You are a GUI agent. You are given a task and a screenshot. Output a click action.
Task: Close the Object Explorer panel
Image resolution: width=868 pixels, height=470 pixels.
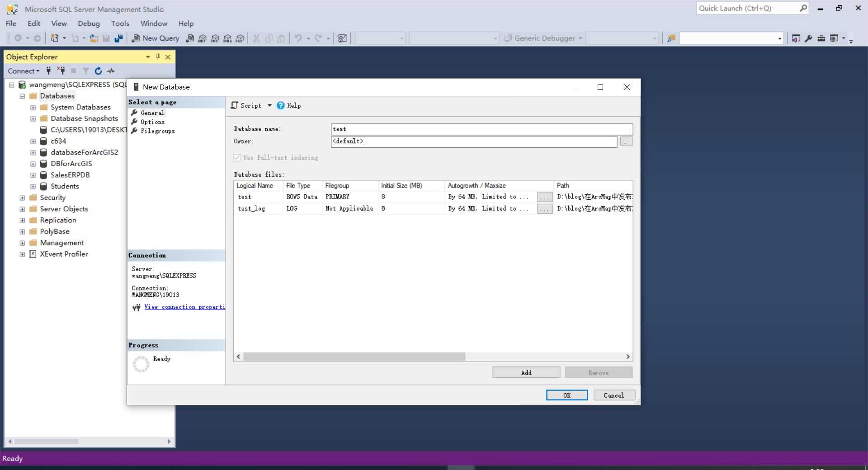[168, 56]
